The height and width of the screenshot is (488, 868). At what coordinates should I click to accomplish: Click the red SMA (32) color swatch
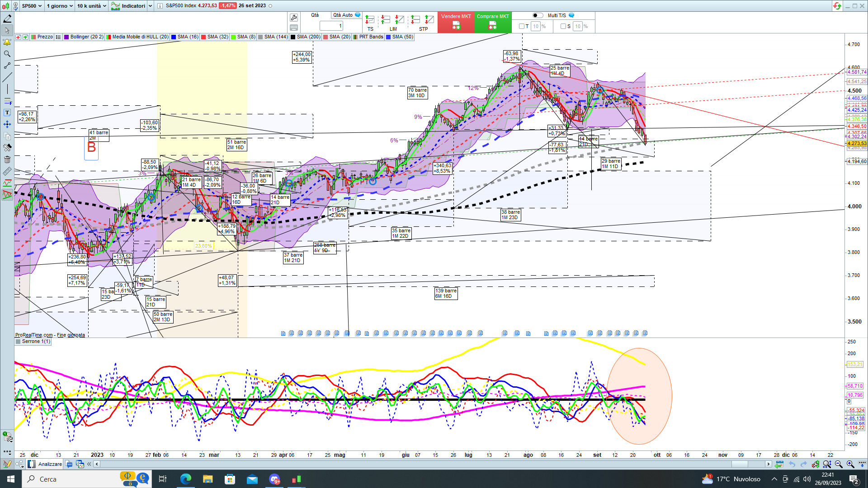204,37
